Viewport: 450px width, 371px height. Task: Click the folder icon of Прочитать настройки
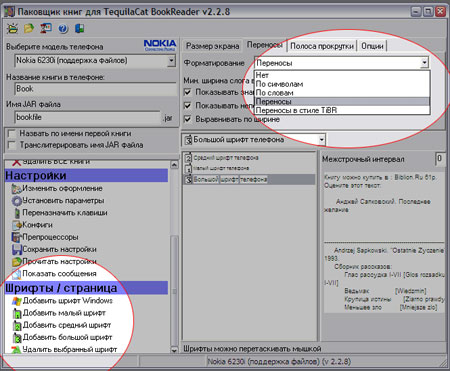[17, 262]
